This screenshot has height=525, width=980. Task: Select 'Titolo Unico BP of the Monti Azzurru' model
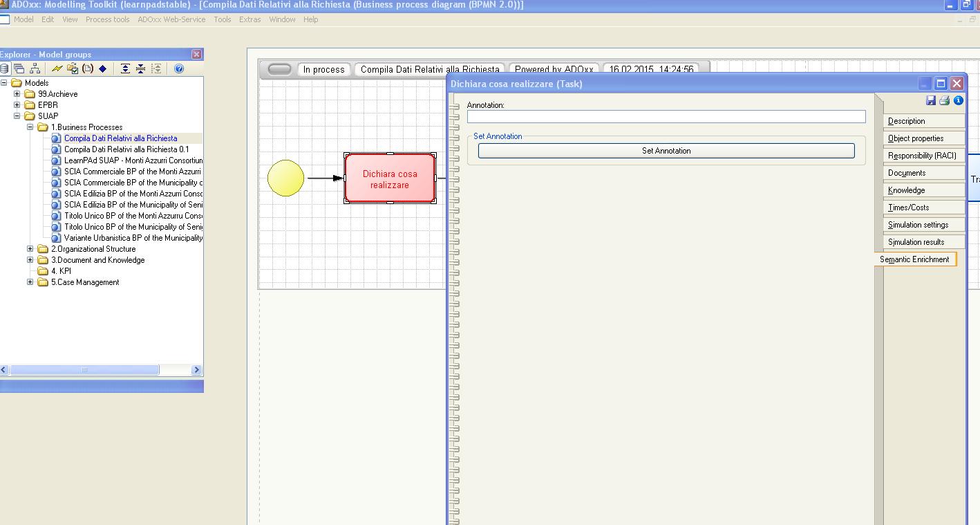133,216
